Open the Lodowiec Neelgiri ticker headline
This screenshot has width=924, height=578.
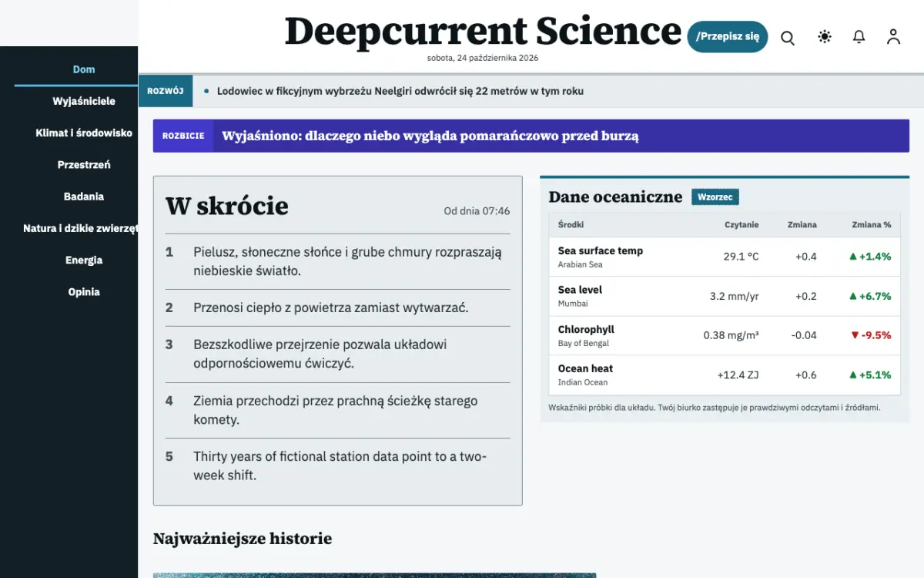point(400,91)
